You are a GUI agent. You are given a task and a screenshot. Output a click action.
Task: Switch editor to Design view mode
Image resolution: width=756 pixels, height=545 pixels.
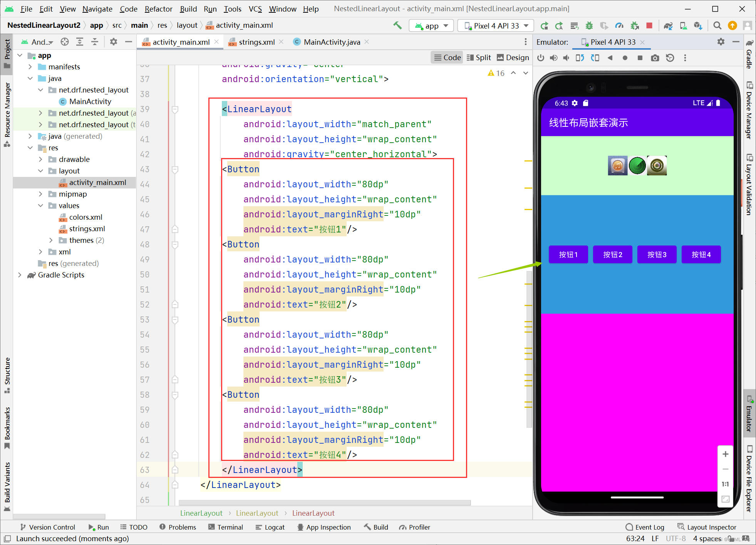click(513, 57)
